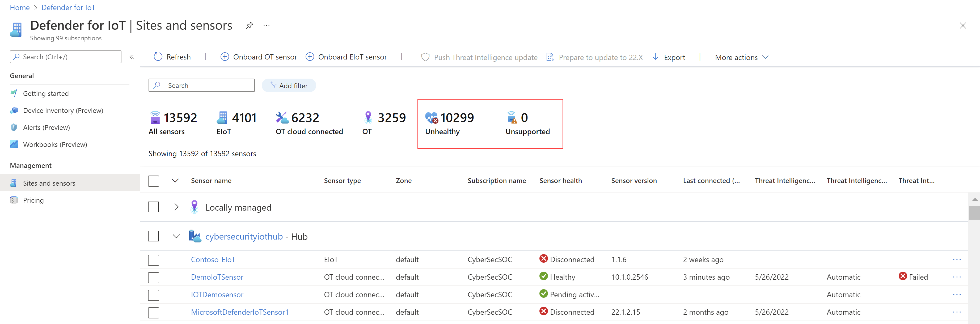This screenshot has height=324, width=980.
Task: Click the Add filter button
Action: coord(289,86)
